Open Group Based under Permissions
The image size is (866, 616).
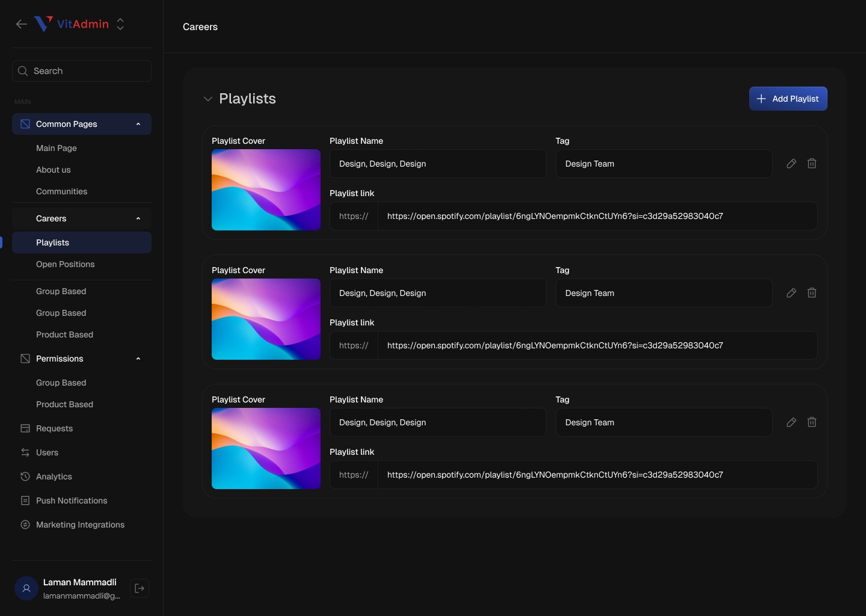click(61, 383)
